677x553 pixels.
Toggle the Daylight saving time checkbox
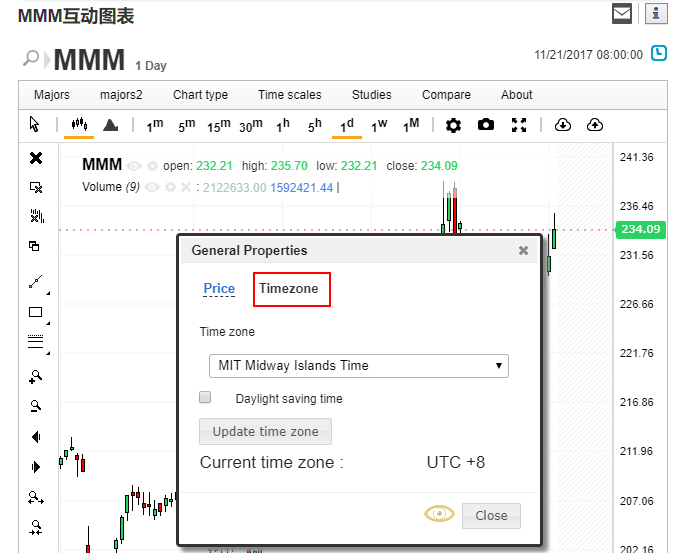pyautogui.click(x=205, y=397)
